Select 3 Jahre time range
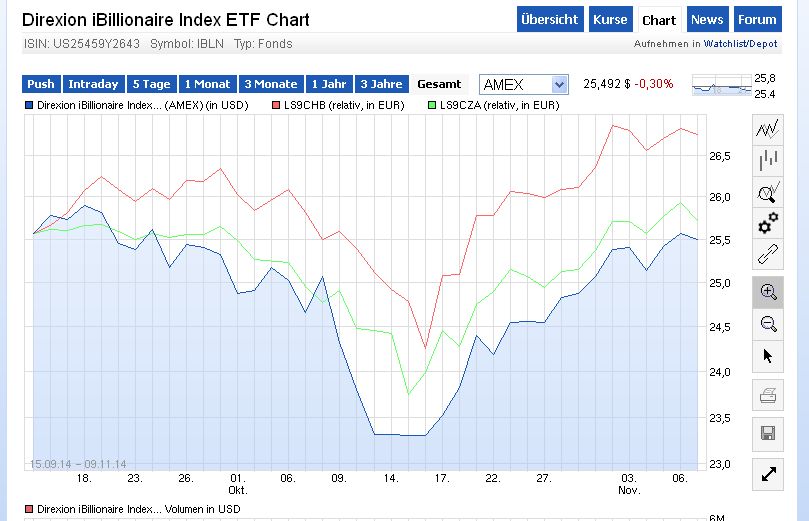809x521 pixels. coord(382,84)
